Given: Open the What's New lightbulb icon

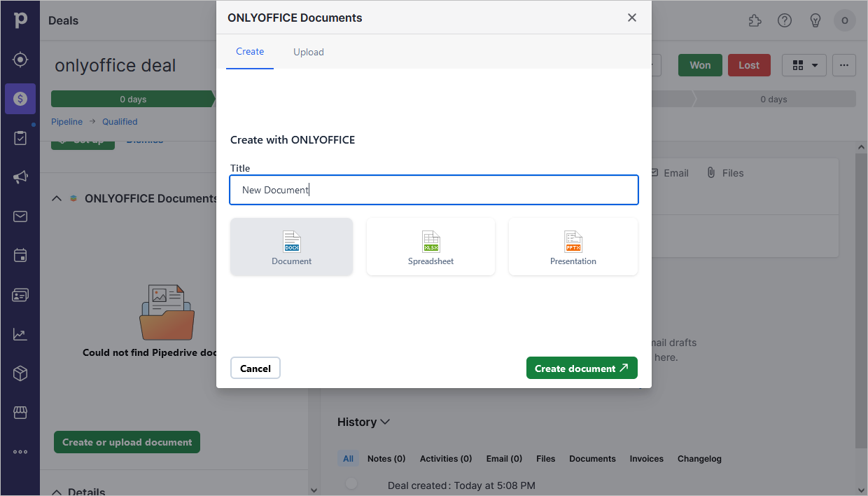Looking at the screenshot, I should click(815, 20).
